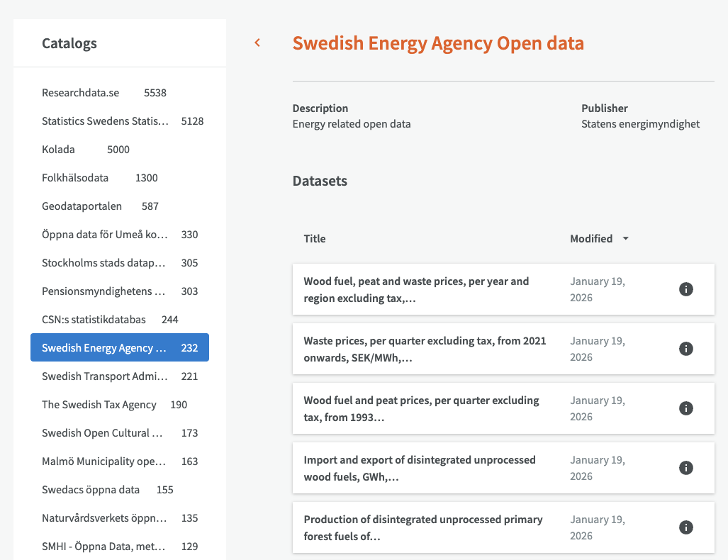Click the back chevron beside the catalog title
The height and width of the screenshot is (560, 728).
tap(257, 43)
